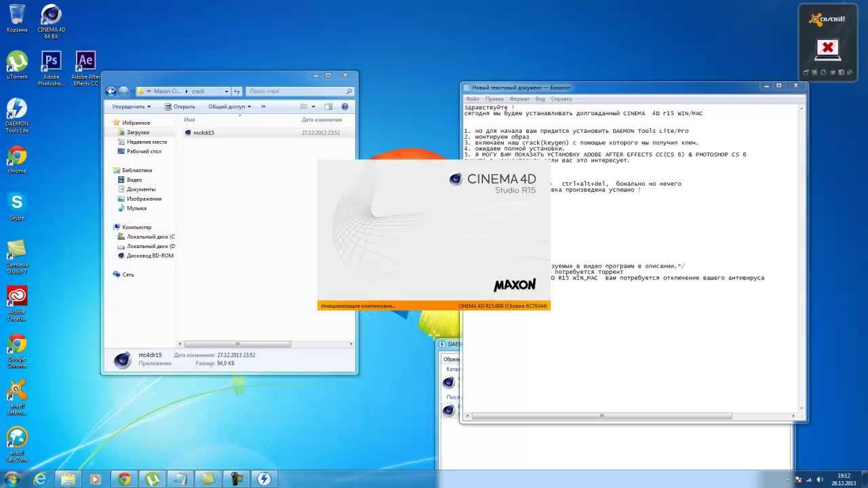Image resolution: width=868 pixels, height=488 pixels.
Task: Open Camtasia Studio 7 desktop shortcut
Action: pyautogui.click(x=17, y=256)
